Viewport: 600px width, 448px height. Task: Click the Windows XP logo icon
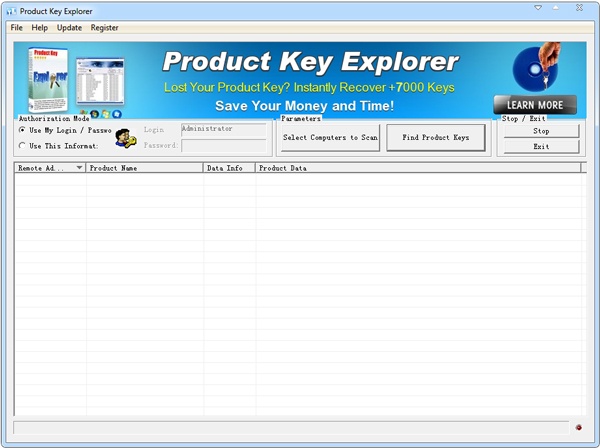pos(84,113)
